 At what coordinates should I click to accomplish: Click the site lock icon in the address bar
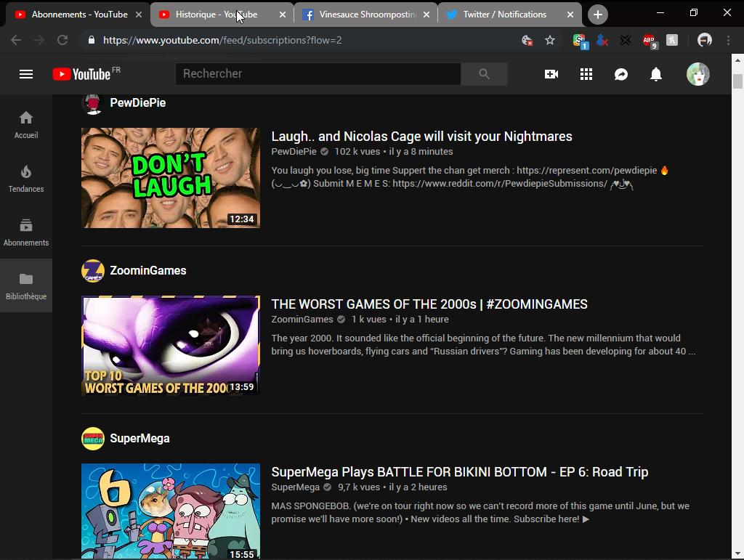click(92, 40)
